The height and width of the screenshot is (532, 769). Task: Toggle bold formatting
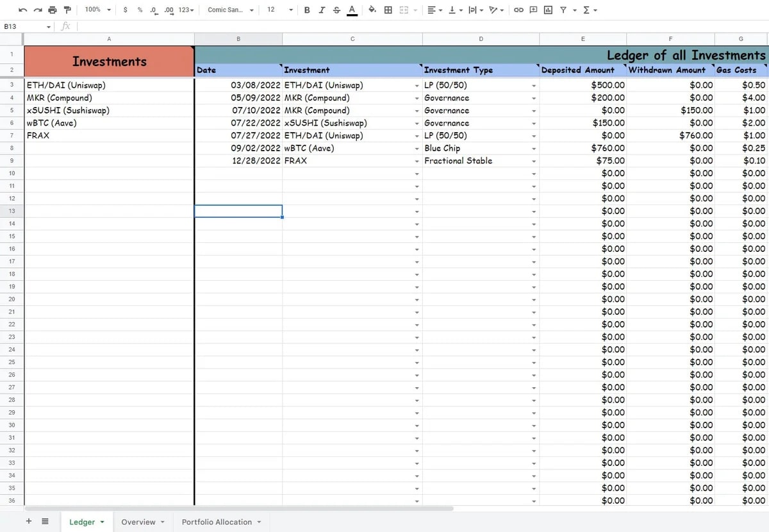pyautogui.click(x=308, y=10)
